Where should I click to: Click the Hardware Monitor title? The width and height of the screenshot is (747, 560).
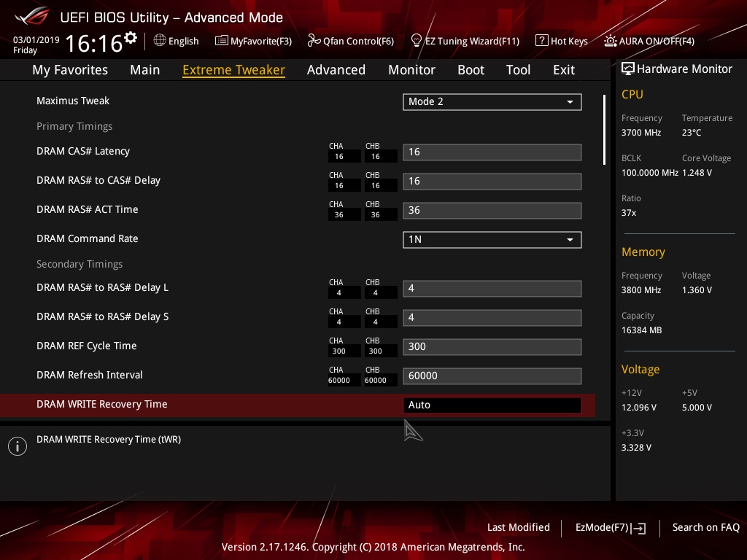tap(684, 69)
